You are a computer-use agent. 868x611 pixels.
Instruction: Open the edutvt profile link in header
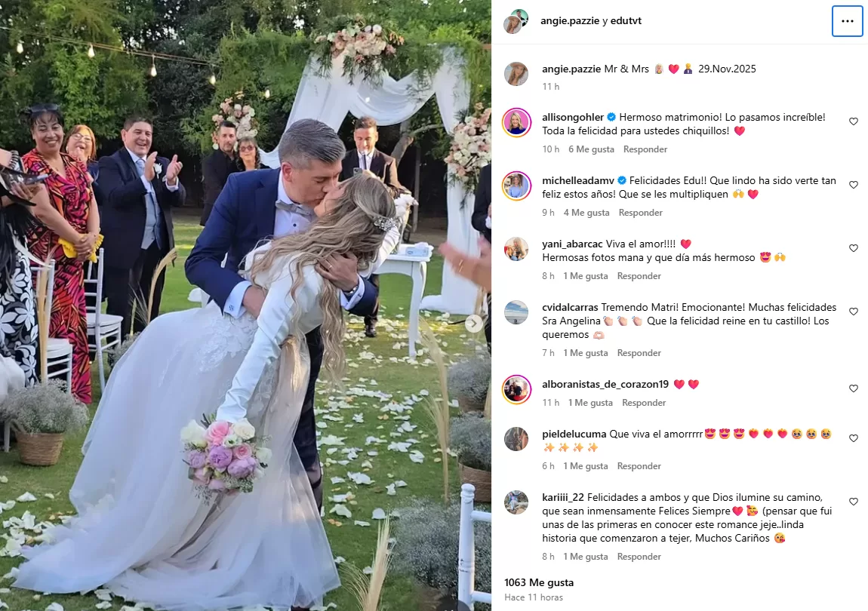tap(626, 20)
